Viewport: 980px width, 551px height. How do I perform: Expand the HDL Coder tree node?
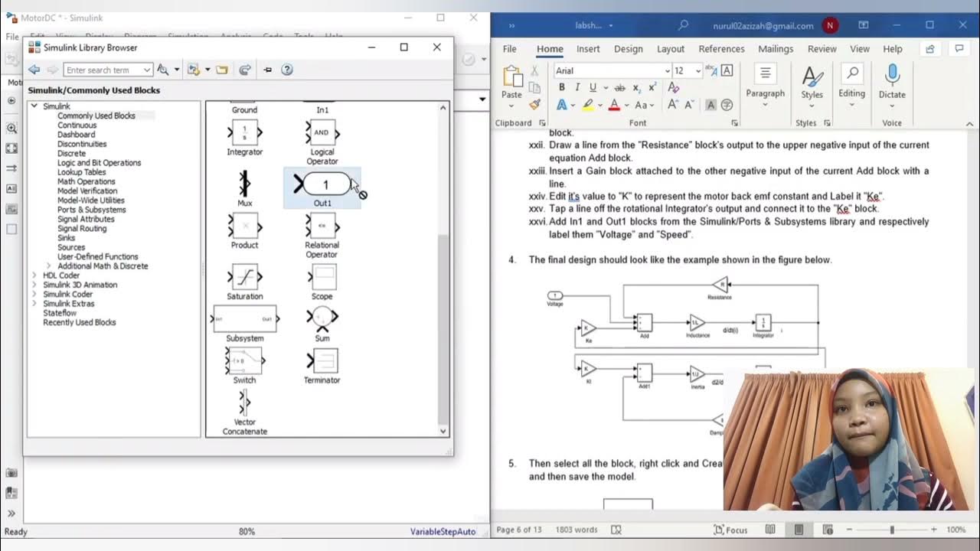tap(34, 275)
